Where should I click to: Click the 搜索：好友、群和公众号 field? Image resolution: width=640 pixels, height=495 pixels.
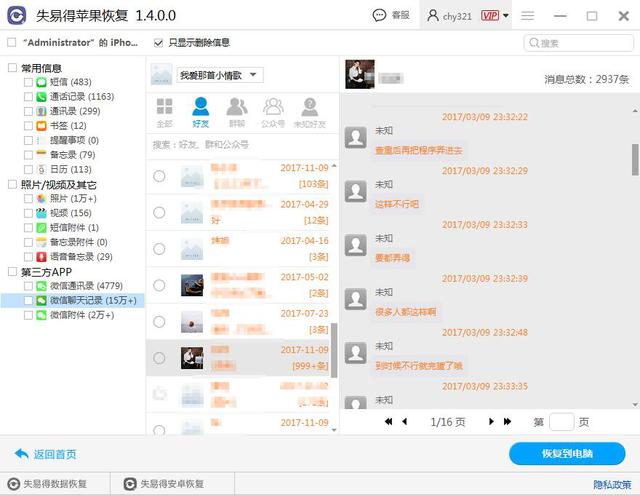tap(242, 144)
